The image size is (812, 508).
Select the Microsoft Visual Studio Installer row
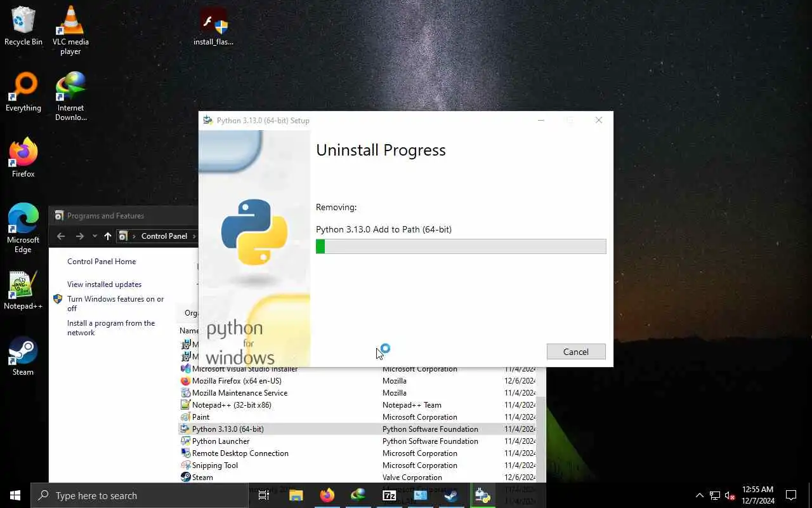pos(358,370)
